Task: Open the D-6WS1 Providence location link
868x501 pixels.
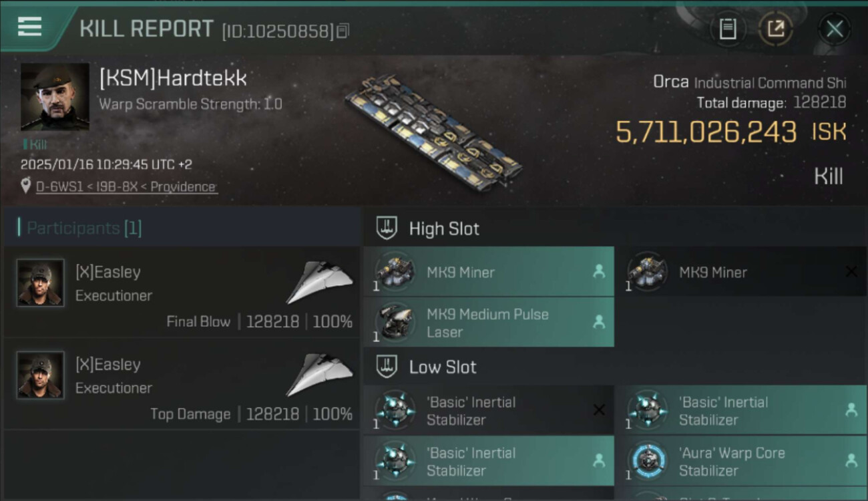Action: [x=126, y=187]
